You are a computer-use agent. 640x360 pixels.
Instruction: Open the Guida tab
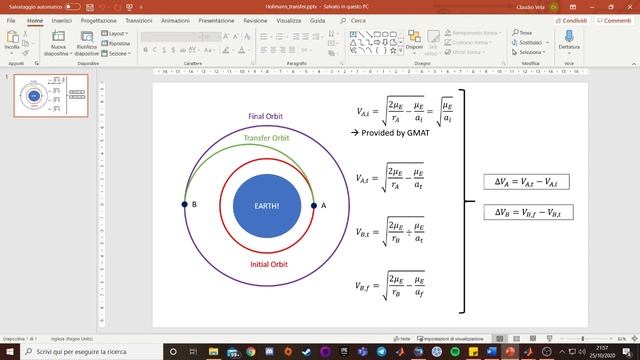tap(317, 20)
